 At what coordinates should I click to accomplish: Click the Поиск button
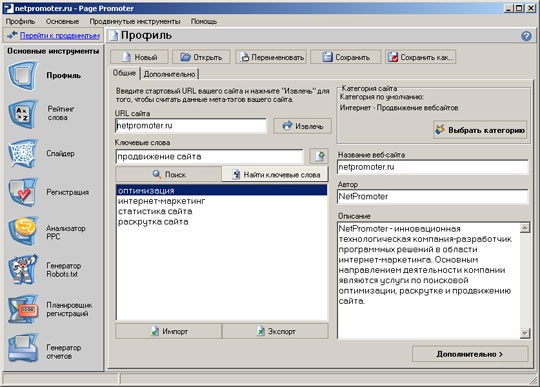point(168,175)
